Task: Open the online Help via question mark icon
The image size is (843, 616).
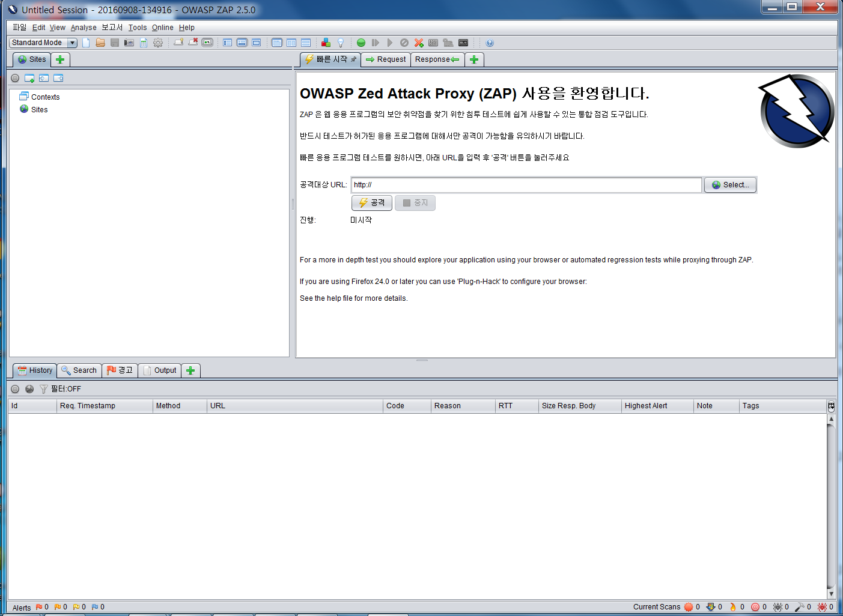Action: pos(490,43)
